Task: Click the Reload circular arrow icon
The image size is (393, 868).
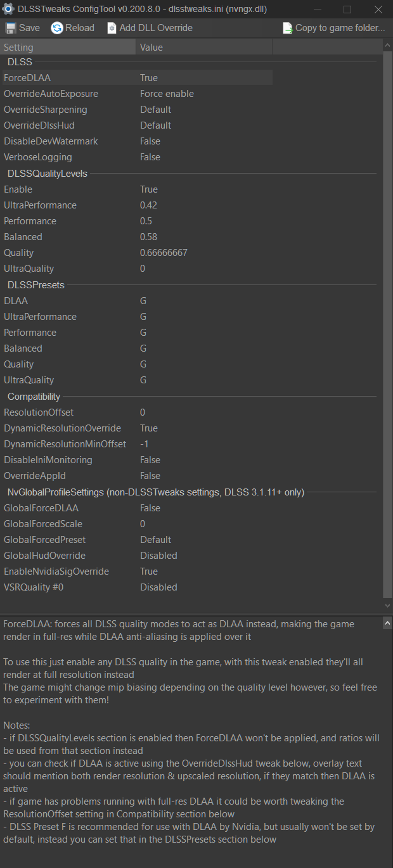Action: [56, 28]
